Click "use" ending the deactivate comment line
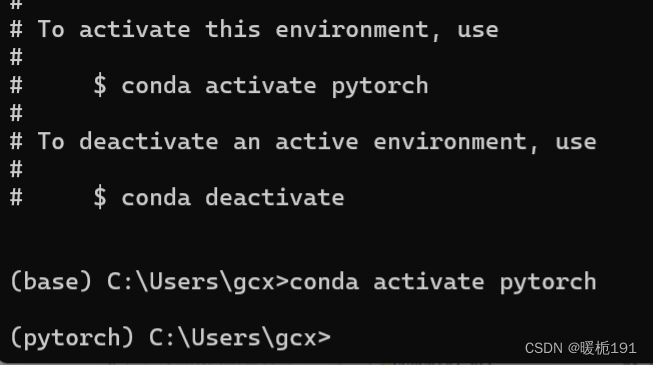 coord(576,142)
